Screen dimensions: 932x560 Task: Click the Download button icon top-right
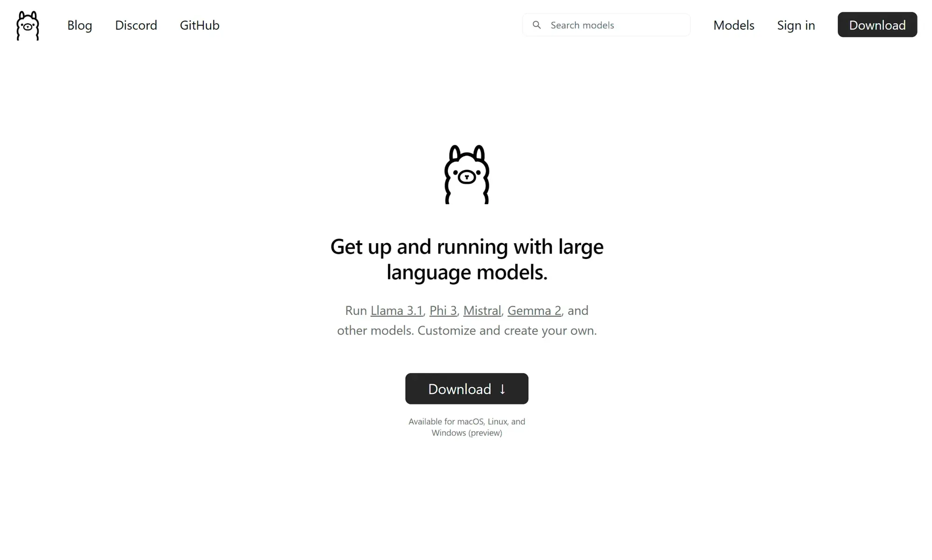(877, 25)
